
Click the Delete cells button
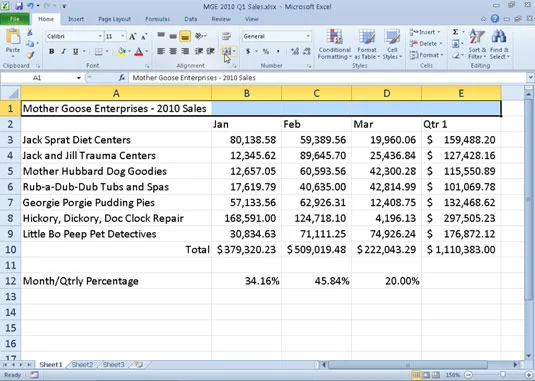(426, 44)
